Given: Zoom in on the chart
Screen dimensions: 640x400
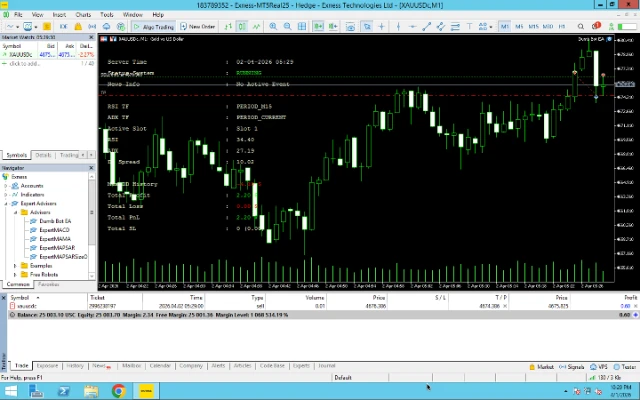Looking at the screenshot, I should click(x=273, y=27).
